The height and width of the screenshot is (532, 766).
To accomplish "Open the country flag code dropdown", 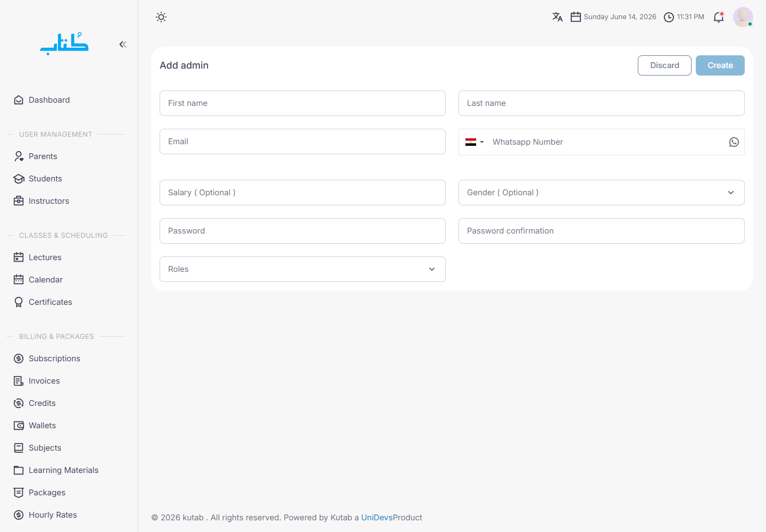I will point(474,142).
